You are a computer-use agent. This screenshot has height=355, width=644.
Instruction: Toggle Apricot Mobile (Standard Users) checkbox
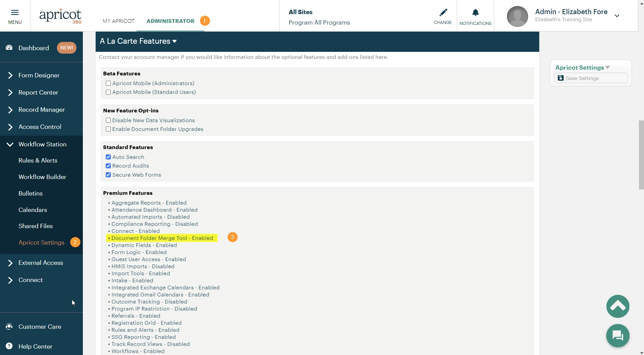tap(108, 92)
